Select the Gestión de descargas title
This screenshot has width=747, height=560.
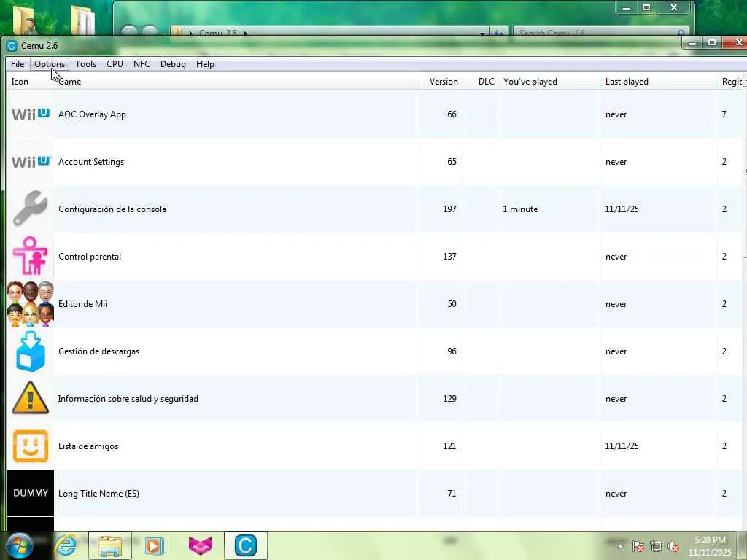tap(98, 351)
